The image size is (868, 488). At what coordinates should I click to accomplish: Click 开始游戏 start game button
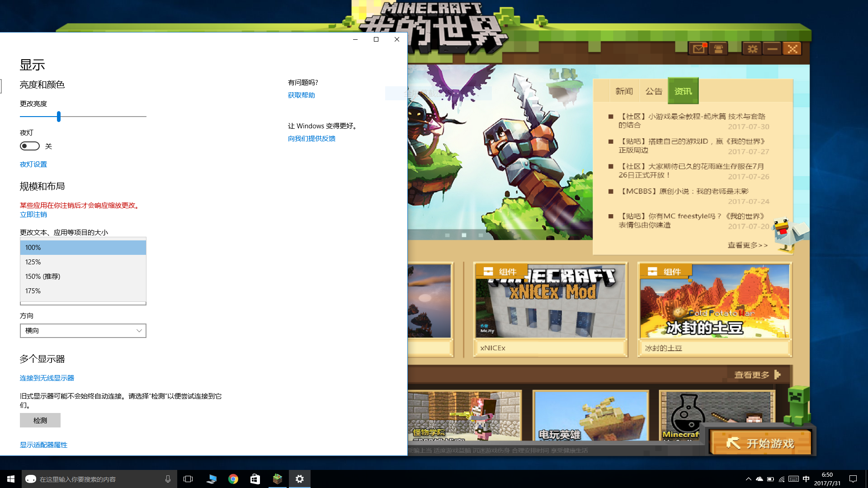tap(760, 443)
